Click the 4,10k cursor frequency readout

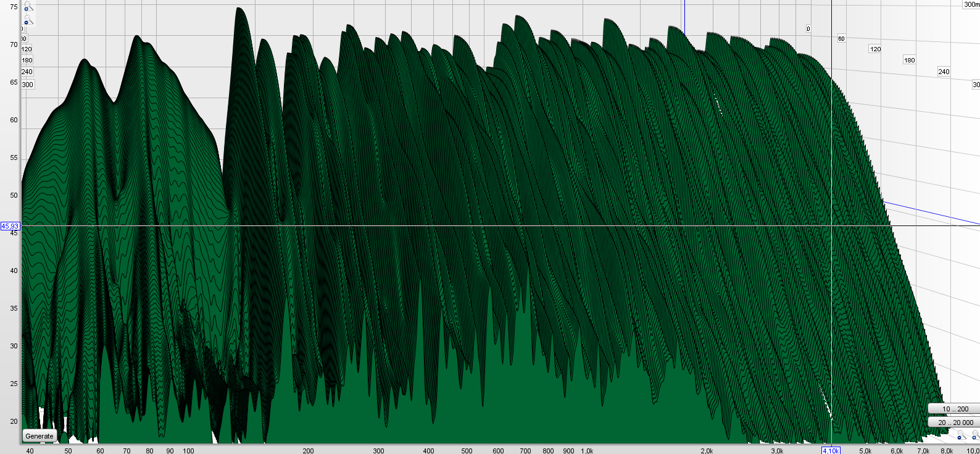click(x=831, y=450)
